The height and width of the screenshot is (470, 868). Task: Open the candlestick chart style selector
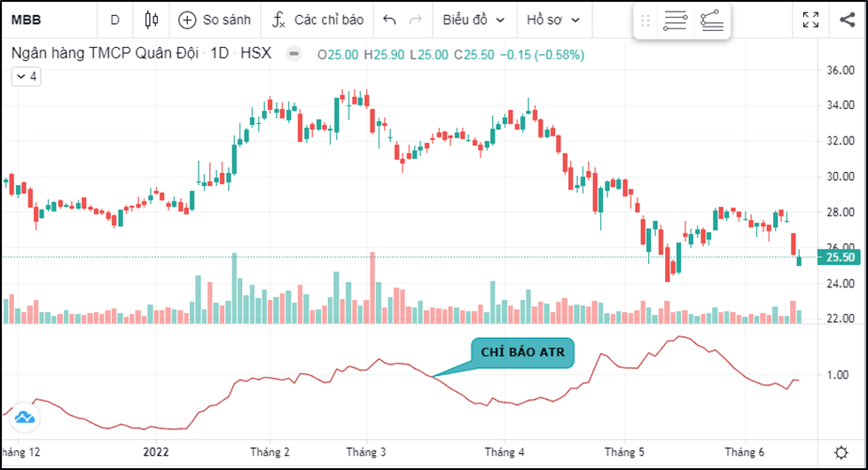(152, 20)
